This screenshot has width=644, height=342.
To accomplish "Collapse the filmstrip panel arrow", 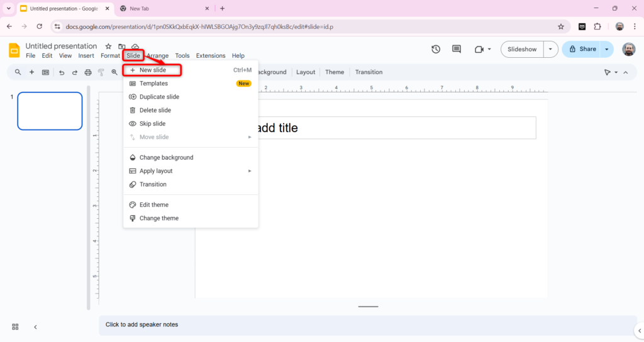I will pos(35,327).
